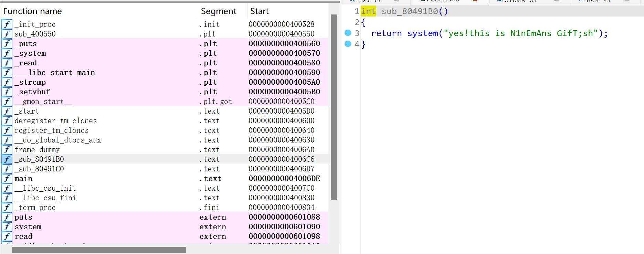Toggle breakpoint dot on pseudocode line 4
The width and height of the screenshot is (644, 254).
348,44
